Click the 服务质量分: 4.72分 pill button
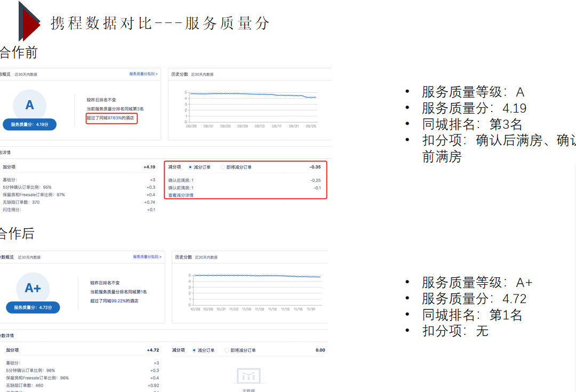Image resolution: width=576 pixels, height=392 pixels. [33, 308]
